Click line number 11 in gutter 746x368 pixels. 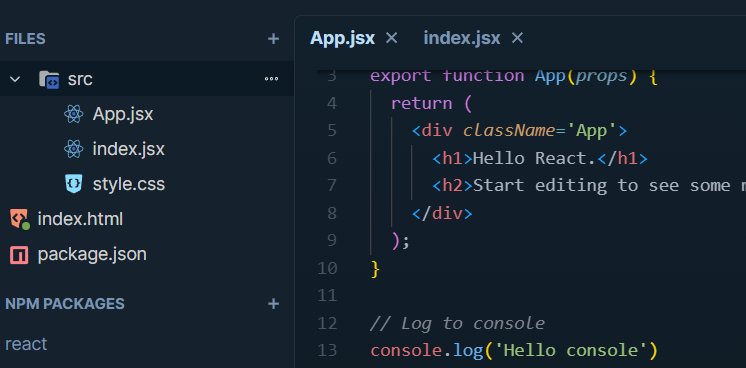[327, 296]
